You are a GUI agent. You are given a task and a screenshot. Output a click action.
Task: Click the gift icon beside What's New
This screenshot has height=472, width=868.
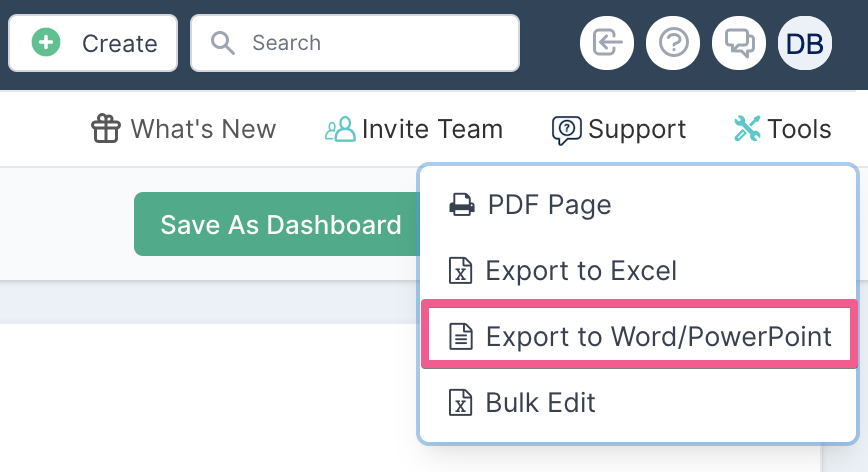(x=106, y=128)
